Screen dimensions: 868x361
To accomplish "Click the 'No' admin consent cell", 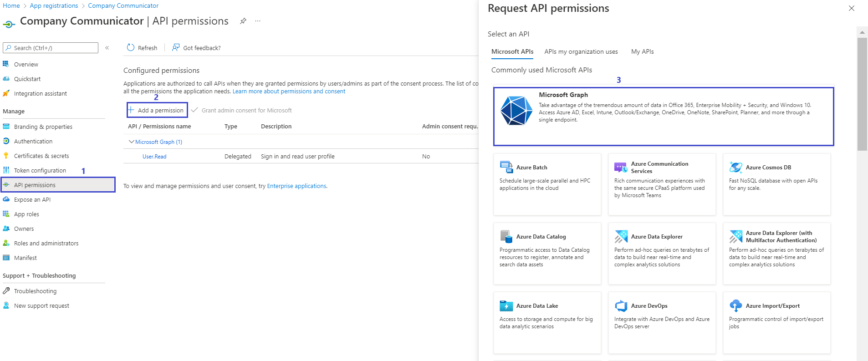I will pyautogui.click(x=426, y=156).
